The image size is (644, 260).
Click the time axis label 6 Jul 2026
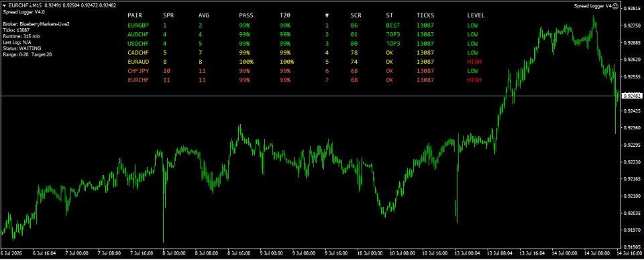[11, 253]
